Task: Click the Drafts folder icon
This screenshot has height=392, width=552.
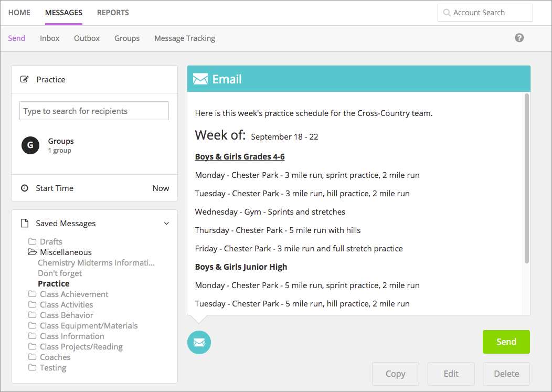Action: coord(33,241)
